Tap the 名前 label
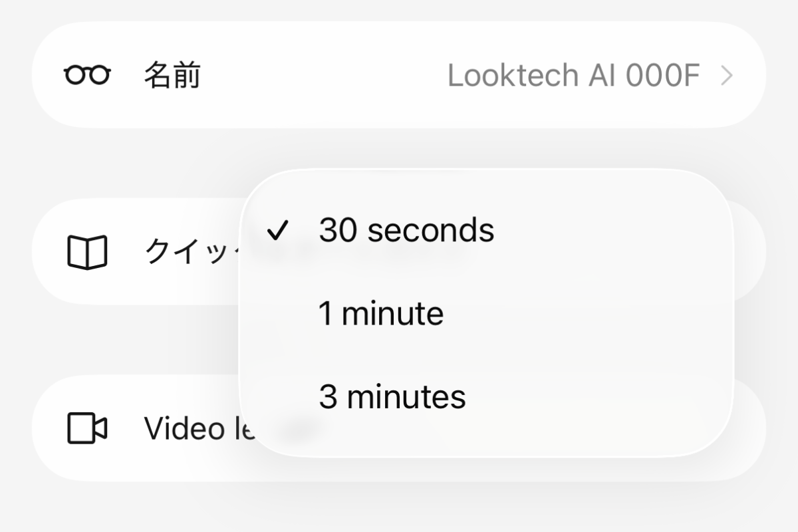Image resolution: width=798 pixels, height=532 pixels. pos(172,76)
